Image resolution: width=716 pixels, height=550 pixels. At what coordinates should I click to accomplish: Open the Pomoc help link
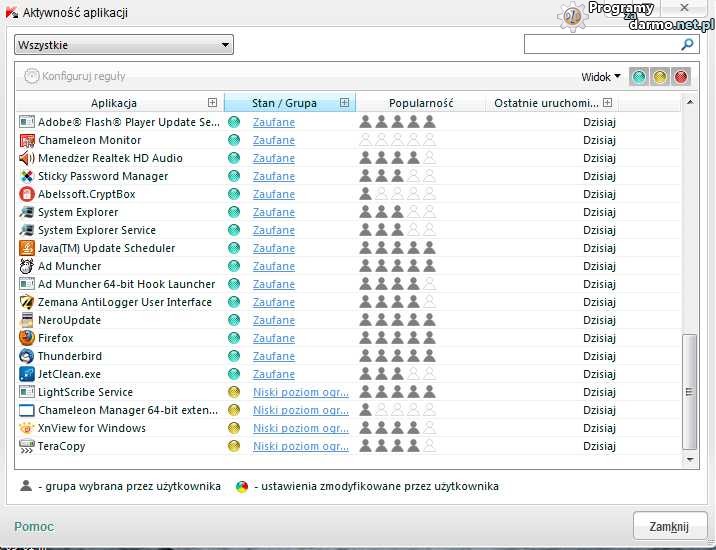pyautogui.click(x=34, y=527)
